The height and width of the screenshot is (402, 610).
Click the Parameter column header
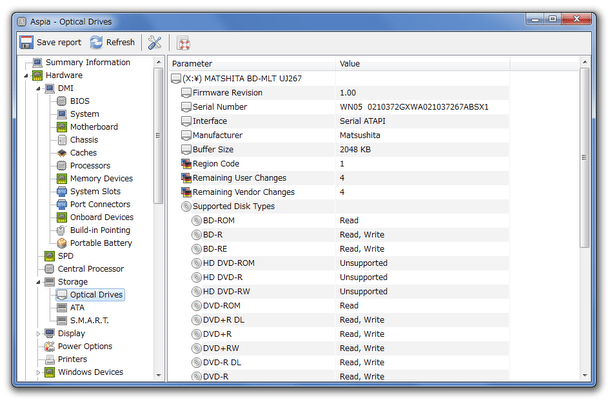pos(252,64)
